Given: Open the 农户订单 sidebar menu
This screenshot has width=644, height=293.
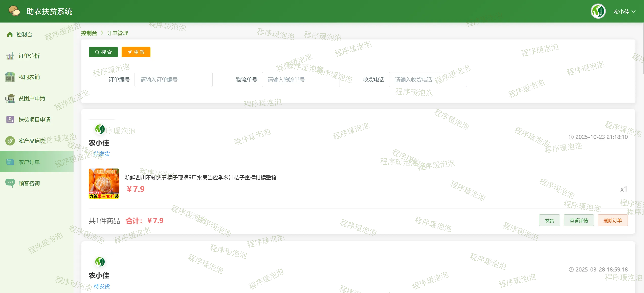Looking at the screenshot, I should pyautogui.click(x=29, y=162).
